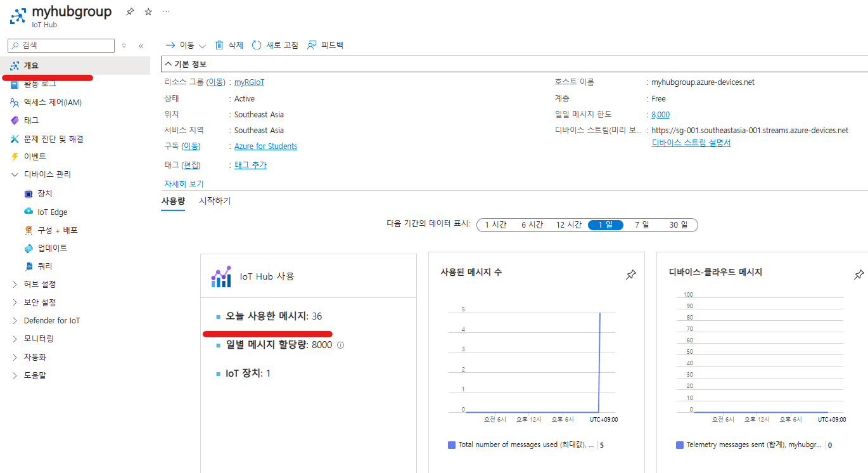
Task: Select the 1 시간 time range
Action: (x=495, y=225)
